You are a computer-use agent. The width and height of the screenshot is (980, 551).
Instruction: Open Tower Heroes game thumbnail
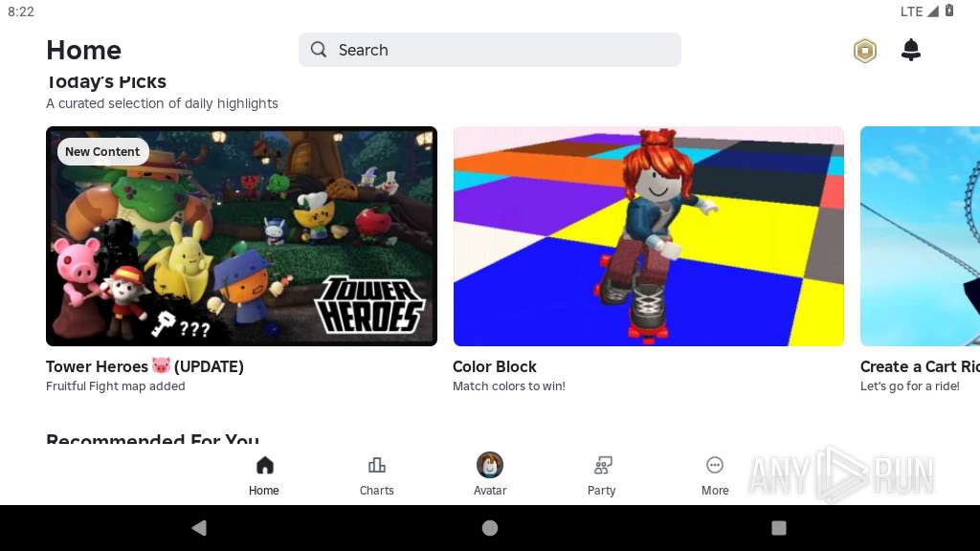[x=241, y=236]
